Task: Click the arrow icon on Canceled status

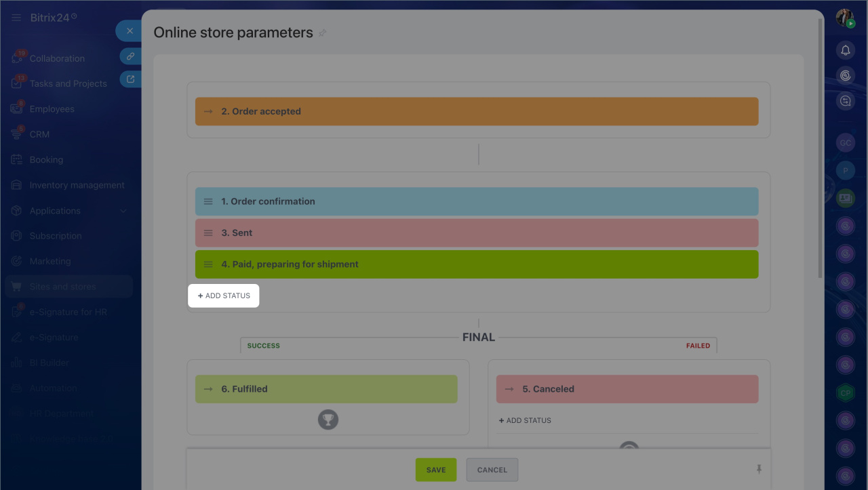Action: (x=509, y=389)
